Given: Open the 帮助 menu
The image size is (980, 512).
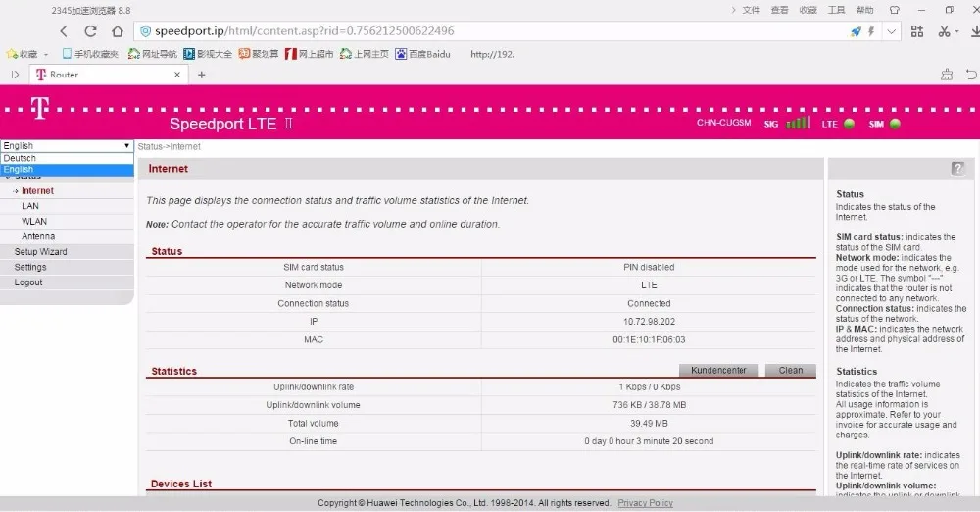Looking at the screenshot, I should (865, 10).
